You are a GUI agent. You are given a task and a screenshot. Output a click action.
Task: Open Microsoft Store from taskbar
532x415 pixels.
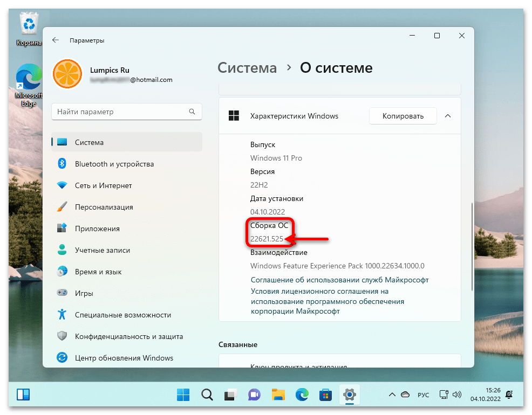(x=325, y=395)
